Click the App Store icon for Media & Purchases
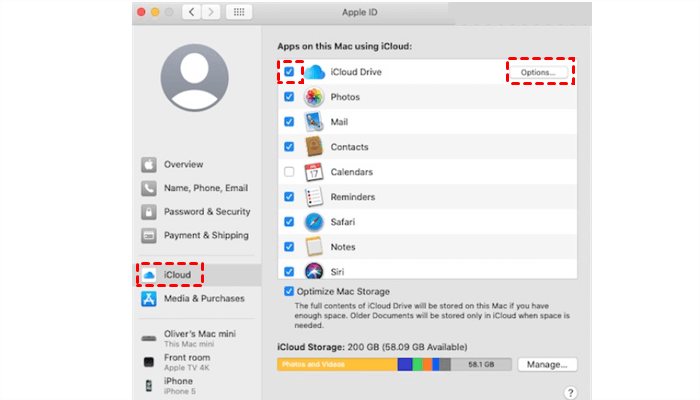The image size is (700, 400). coord(149,299)
